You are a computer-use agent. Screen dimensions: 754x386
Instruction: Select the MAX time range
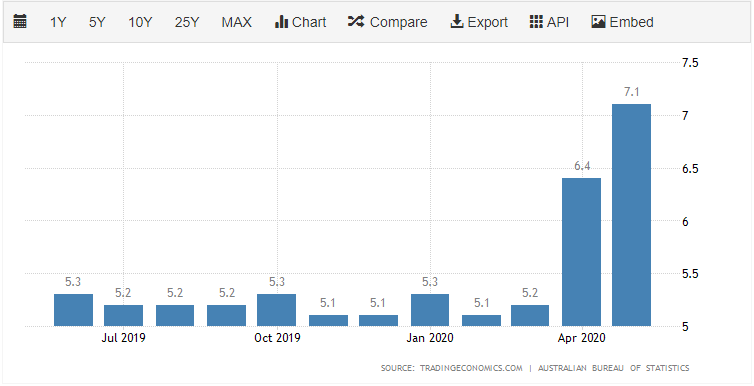[237, 22]
